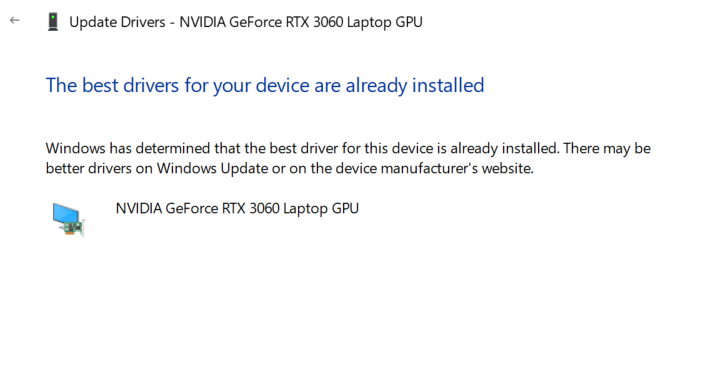Select the device name label beside the adapter icon
The width and height of the screenshot is (720, 368).
[237, 209]
